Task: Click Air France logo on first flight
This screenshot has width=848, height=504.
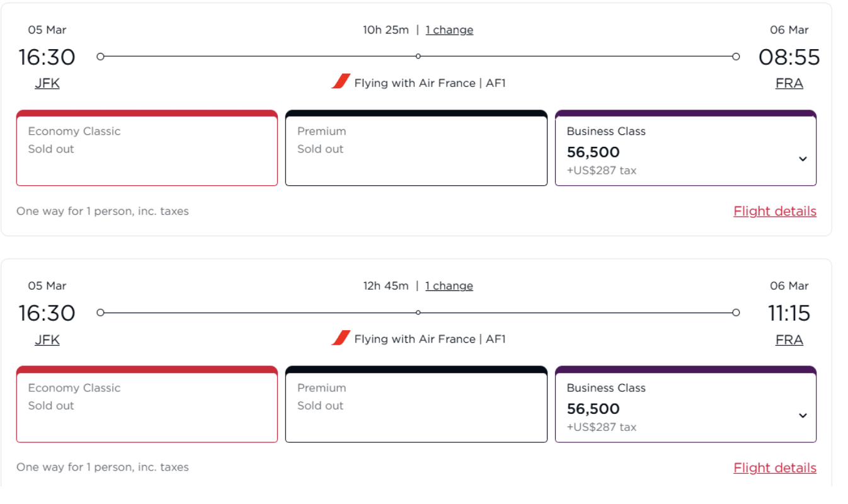Action: pos(341,81)
